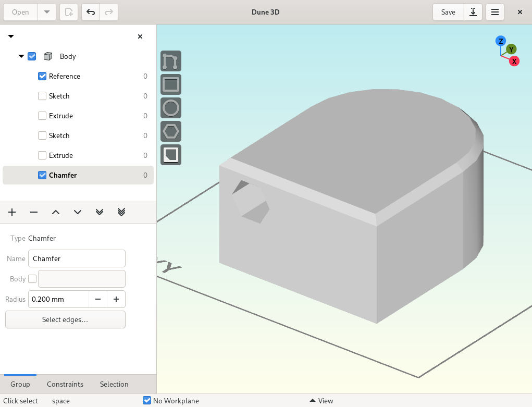Select the first Extrude row label
The height and width of the screenshot is (407, 532).
(x=61, y=116)
